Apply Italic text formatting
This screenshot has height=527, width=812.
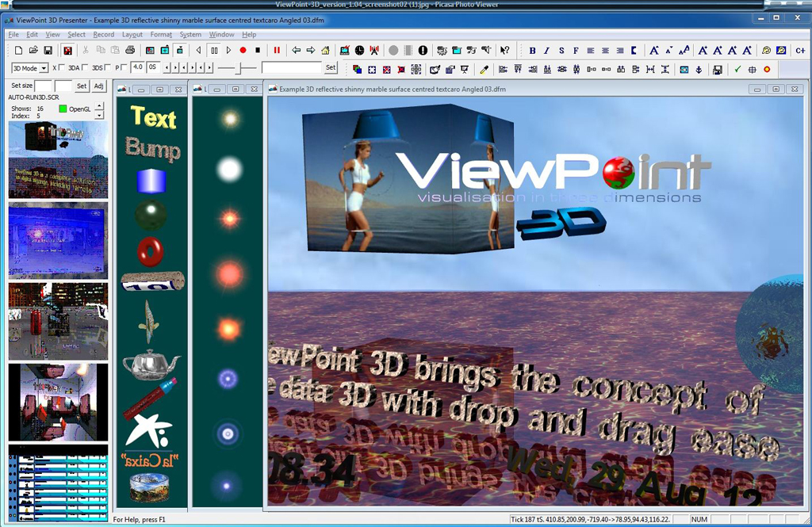(547, 51)
